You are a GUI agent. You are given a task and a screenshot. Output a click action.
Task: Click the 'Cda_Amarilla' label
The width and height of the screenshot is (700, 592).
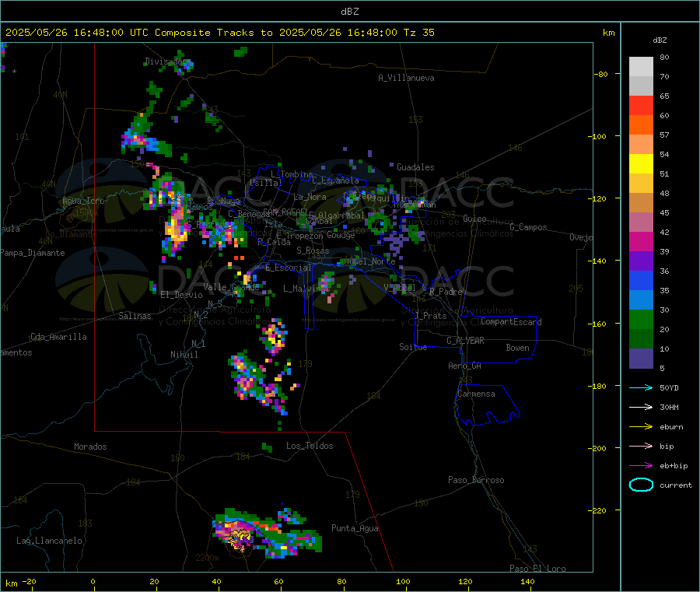point(58,337)
